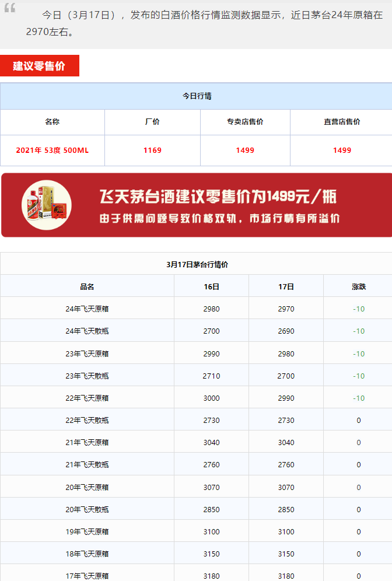Select the 1169 factory price cell
392x581 pixels.
[152, 150]
